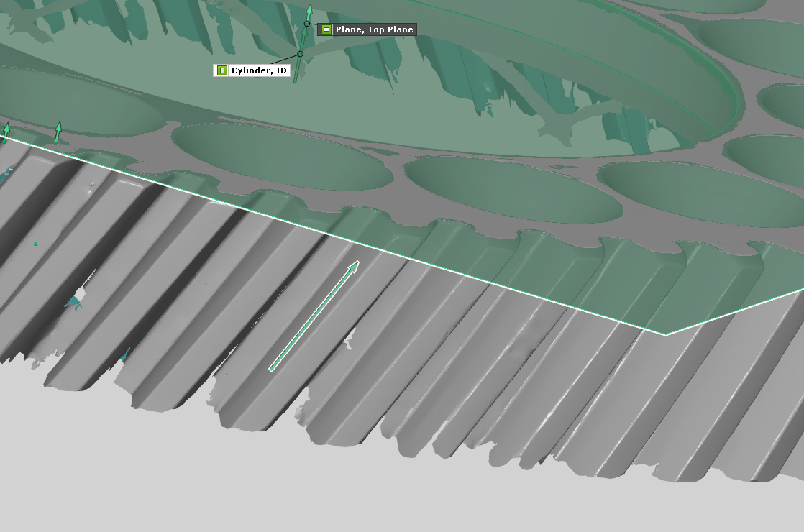Pick the anchor circle attached to Top Plane label

(307, 24)
